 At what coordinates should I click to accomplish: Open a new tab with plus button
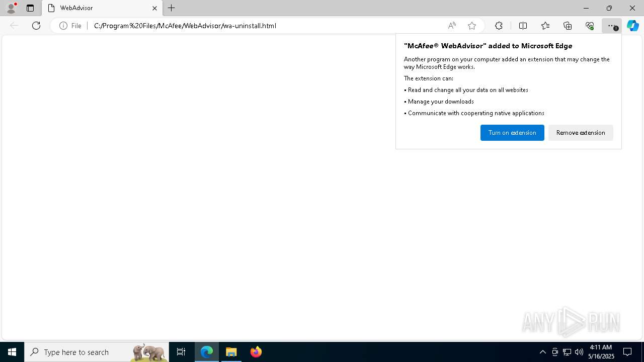172,8
